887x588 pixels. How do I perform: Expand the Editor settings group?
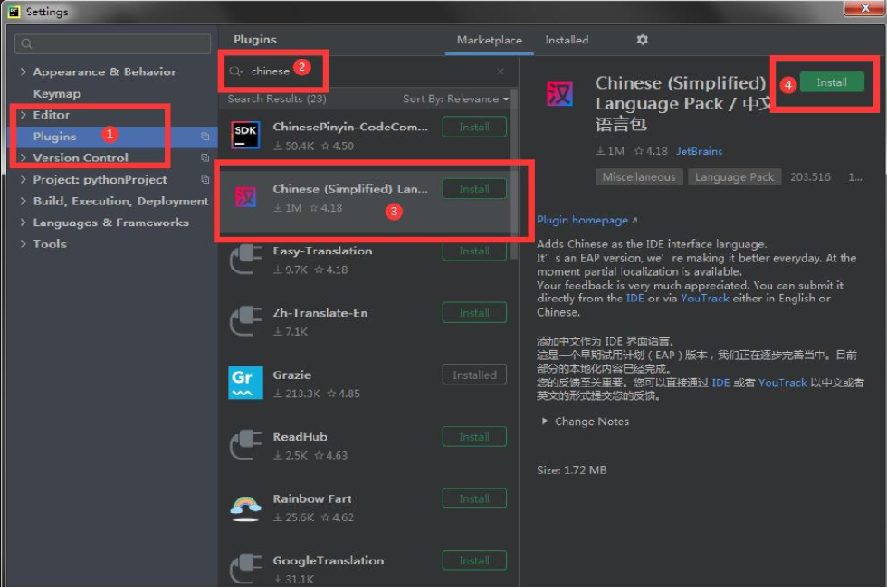coord(24,115)
